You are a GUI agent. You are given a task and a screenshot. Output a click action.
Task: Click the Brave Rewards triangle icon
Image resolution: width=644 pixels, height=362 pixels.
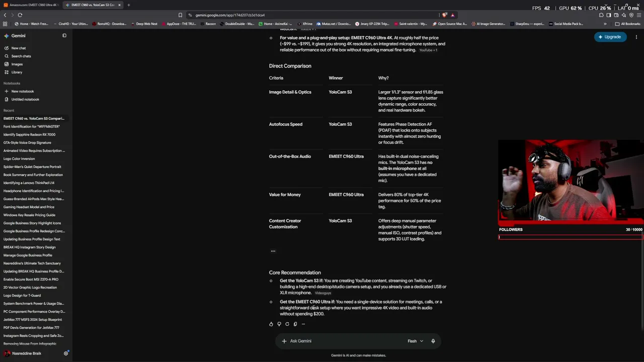tap(452, 15)
